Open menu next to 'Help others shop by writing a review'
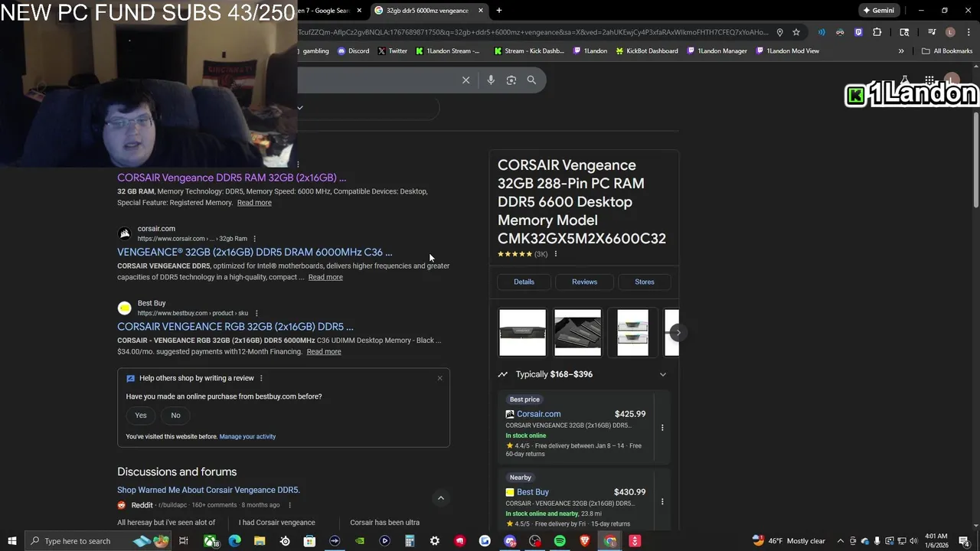The height and width of the screenshot is (551, 980). pyautogui.click(x=261, y=378)
